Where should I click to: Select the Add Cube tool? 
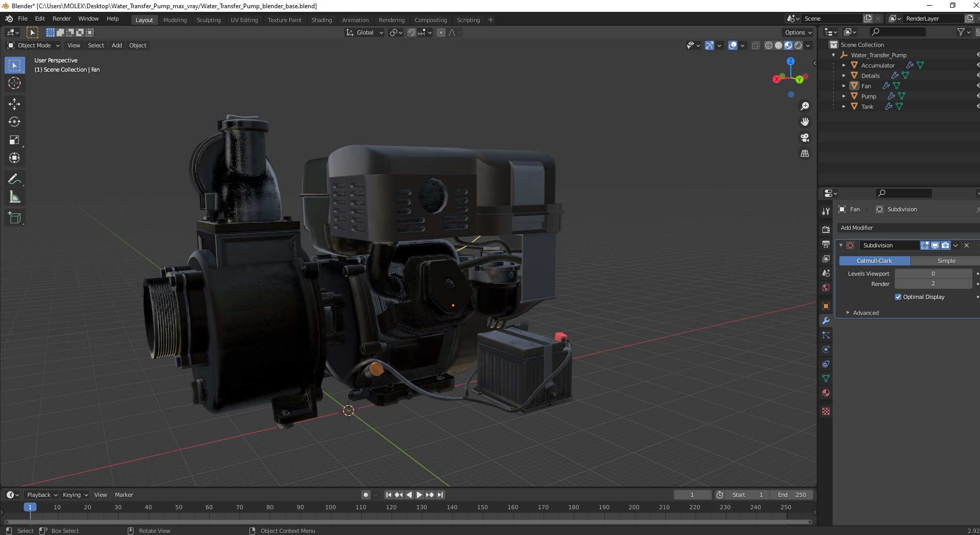pos(14,218)
